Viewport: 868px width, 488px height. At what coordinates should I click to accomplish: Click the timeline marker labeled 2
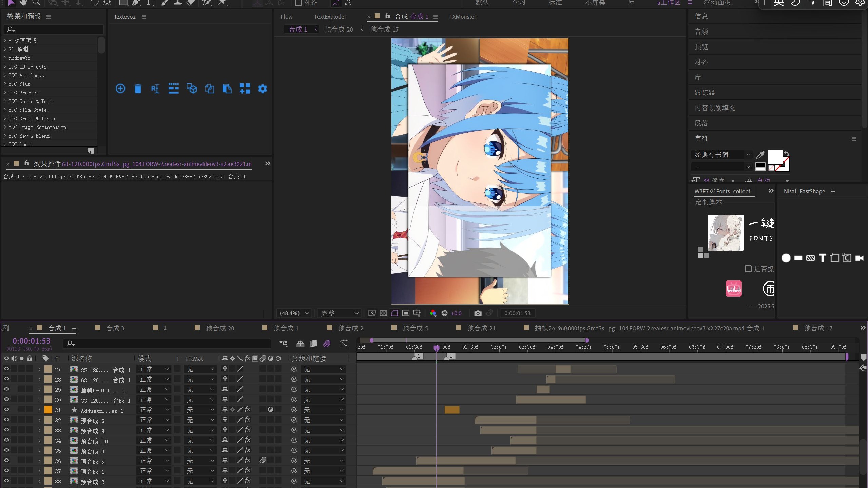click(x=450, y=356)
